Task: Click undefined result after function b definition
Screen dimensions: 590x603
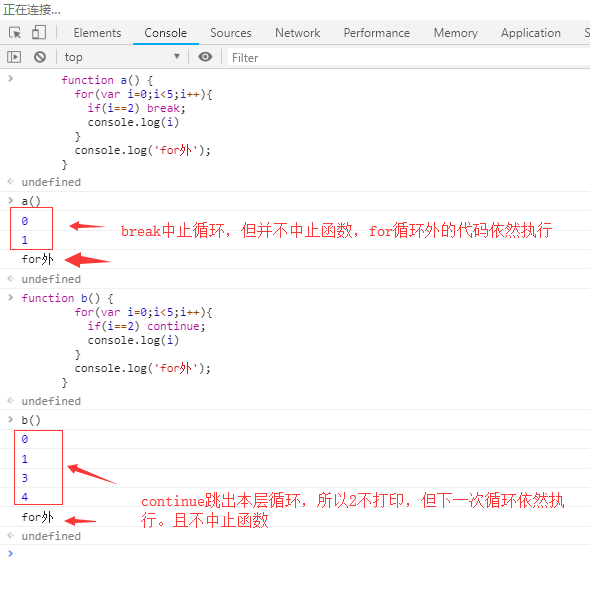Action: pyautogui.click(x=51, y=401)
